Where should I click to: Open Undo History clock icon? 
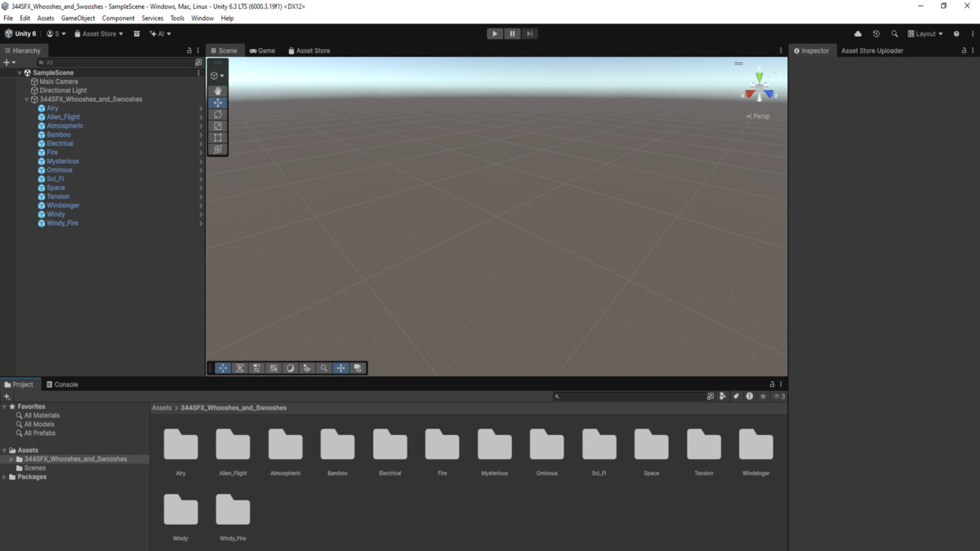pos(876,33)
